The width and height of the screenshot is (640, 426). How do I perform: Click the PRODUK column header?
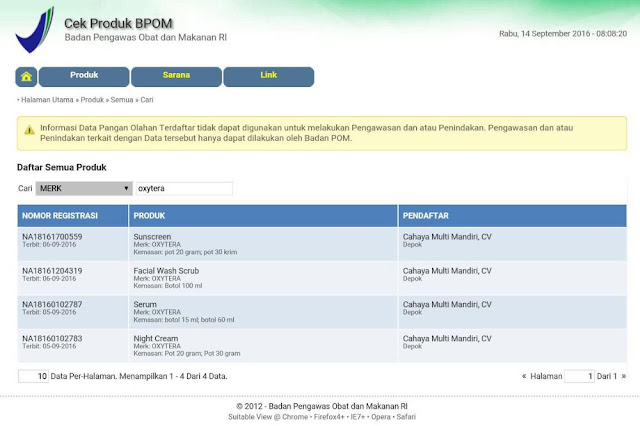point(263,216)
